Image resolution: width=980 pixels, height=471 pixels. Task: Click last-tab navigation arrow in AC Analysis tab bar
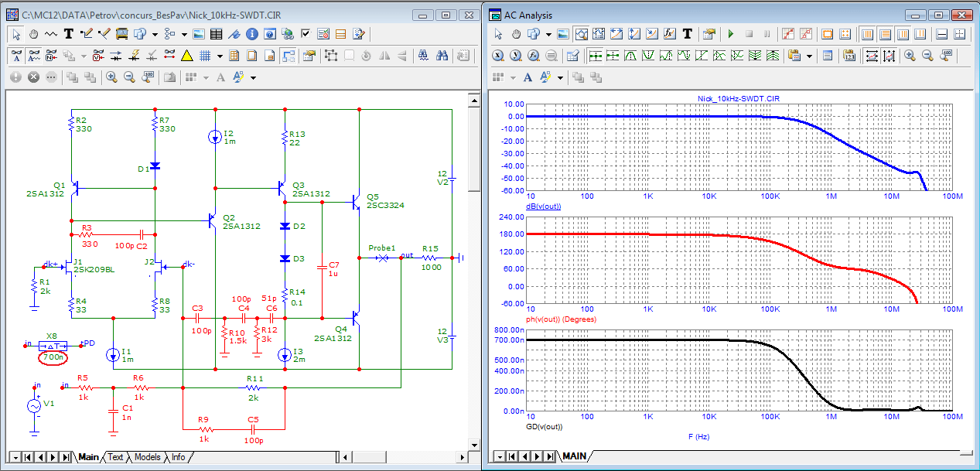click(551, 456)
